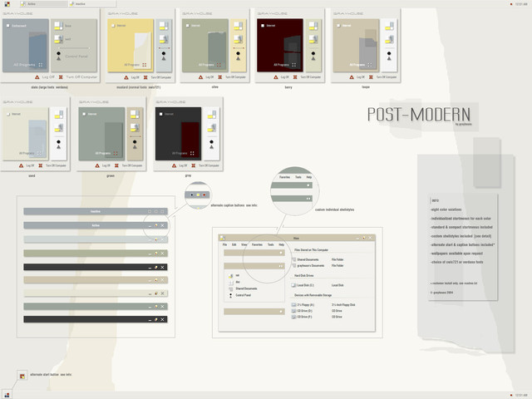Click Turn Off Computer icon in mustard menu
Viewport: 532px width, 399px height.
145,77
